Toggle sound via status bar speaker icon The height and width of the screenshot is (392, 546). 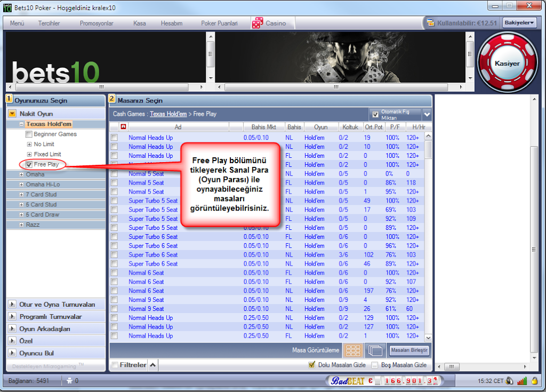point(509,381)
